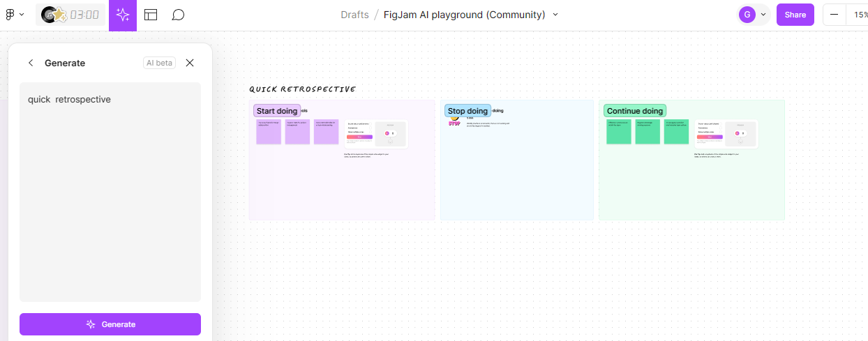The width and height of the screenshot is (868, 341).
Task: Click the Share button
Action: click(x=795, y=15)
